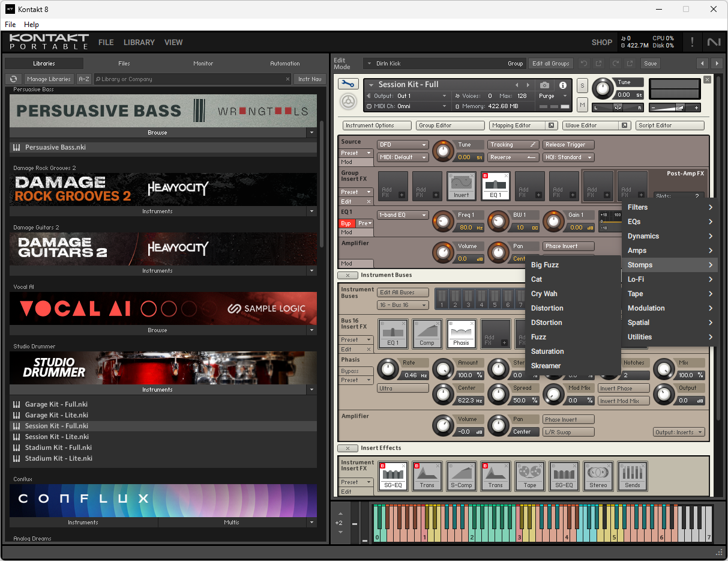
Task: Open the Modulation effects submenu
Action: tap(670, 308)
